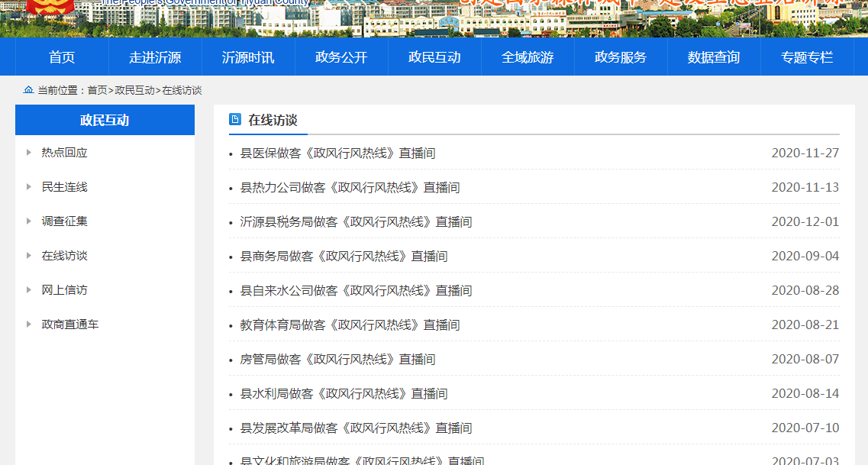Click 政民互动 link in the breadcrumb
This screenshot has width=868, height=465.
coord(134,90)
